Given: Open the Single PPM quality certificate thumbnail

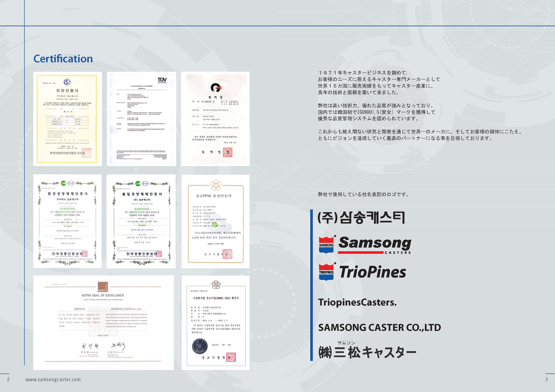Looking at the screenshot, I should (x=215, y=221).
